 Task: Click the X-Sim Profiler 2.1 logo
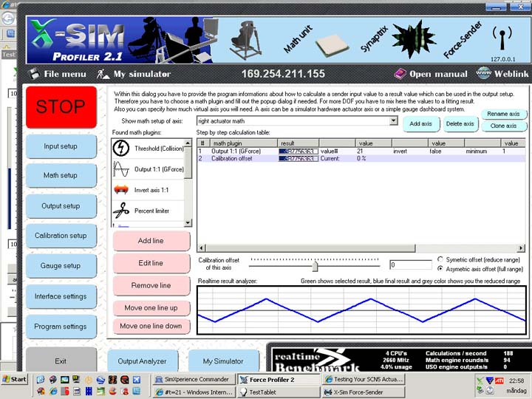click(x=78, y=41)
